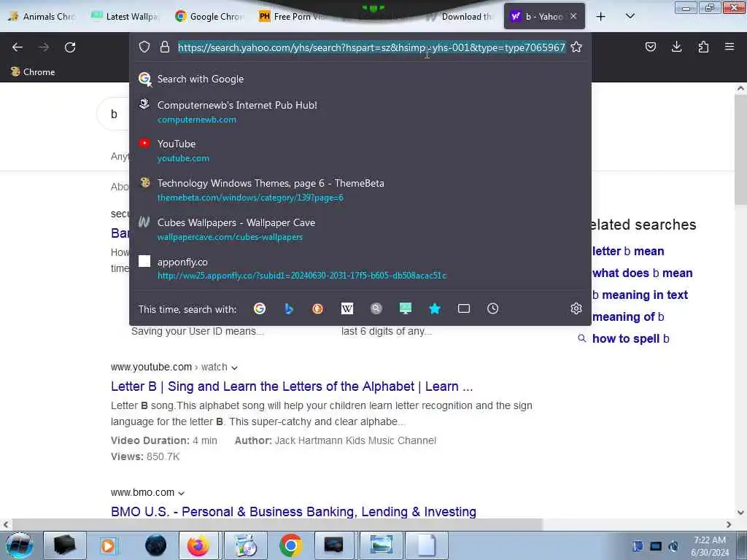Open the Downloads panel
This screenshot has height=560, width=747.
(x=676, y=47)
